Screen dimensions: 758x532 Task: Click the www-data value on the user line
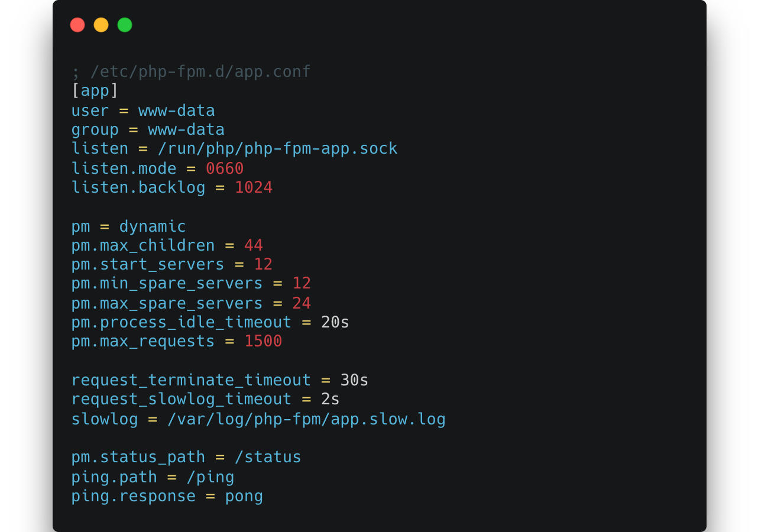coord(176,111)
